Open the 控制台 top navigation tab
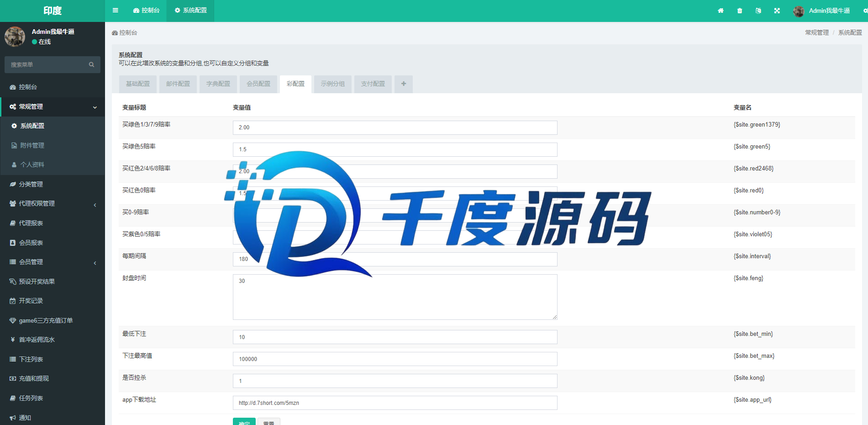This screenshot has height=425, width=868. pyautogui.click(x=147, y=11)
